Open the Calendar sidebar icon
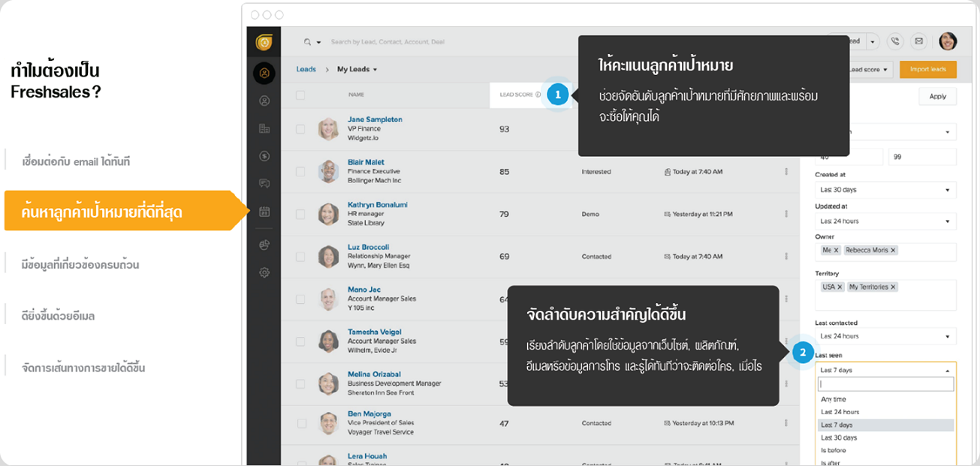 coord(264,212)
